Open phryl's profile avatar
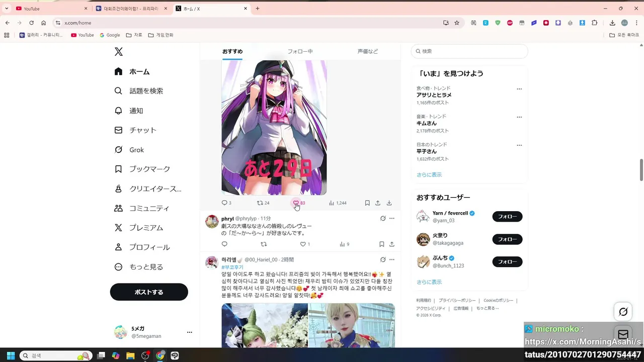The height and width of the screenshot is (362, 644). pos(212,222)
